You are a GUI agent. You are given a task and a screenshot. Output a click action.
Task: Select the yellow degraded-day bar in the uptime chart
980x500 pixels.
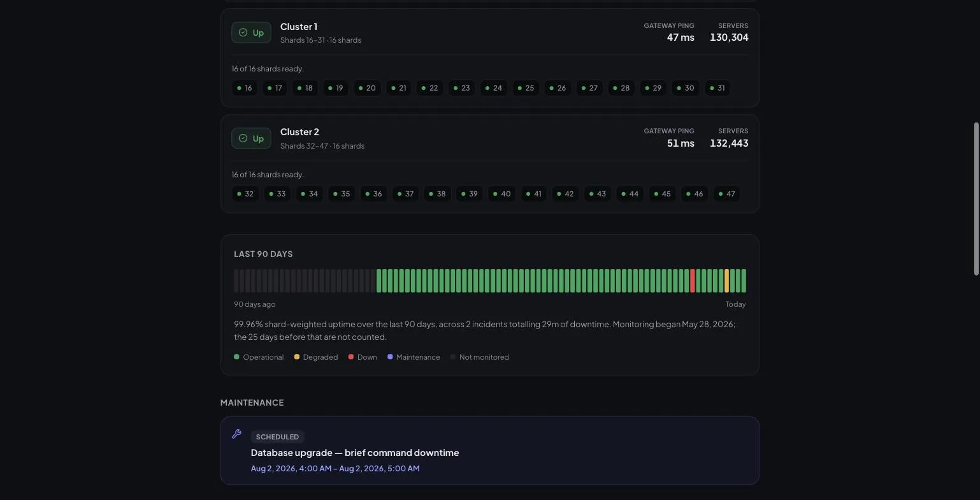727,281
